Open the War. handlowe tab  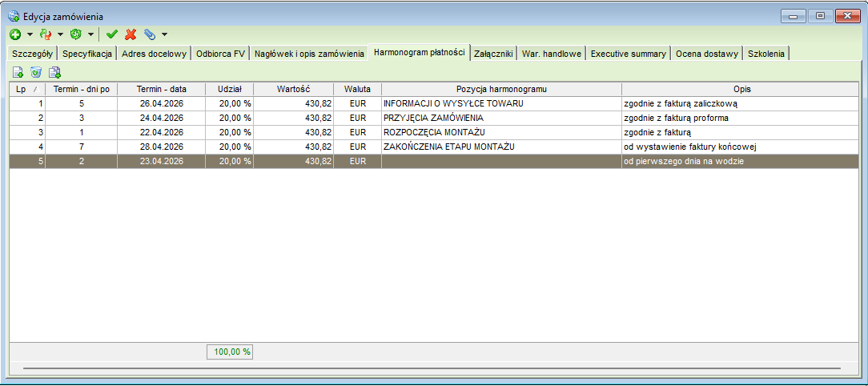[x=552, y=54]
